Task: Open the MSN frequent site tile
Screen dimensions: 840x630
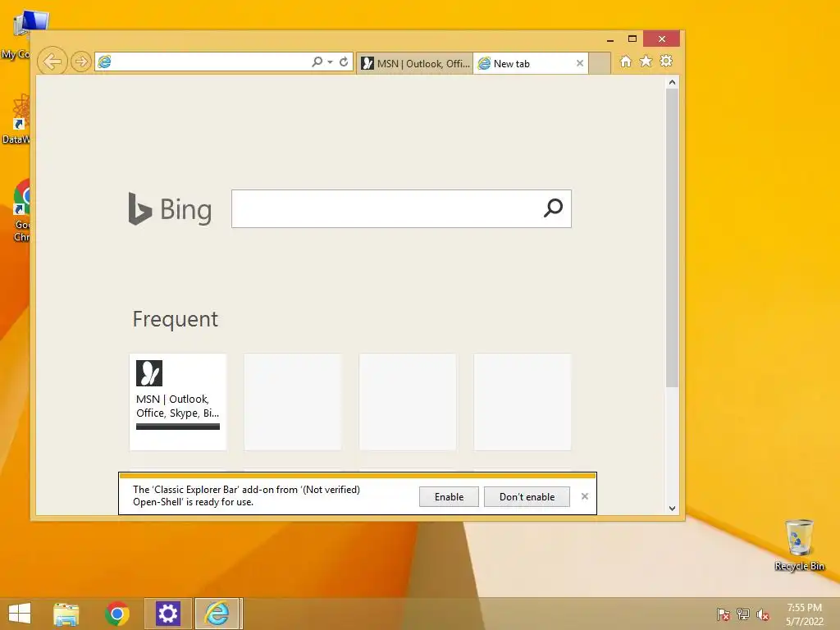Action: coord(178,402)
